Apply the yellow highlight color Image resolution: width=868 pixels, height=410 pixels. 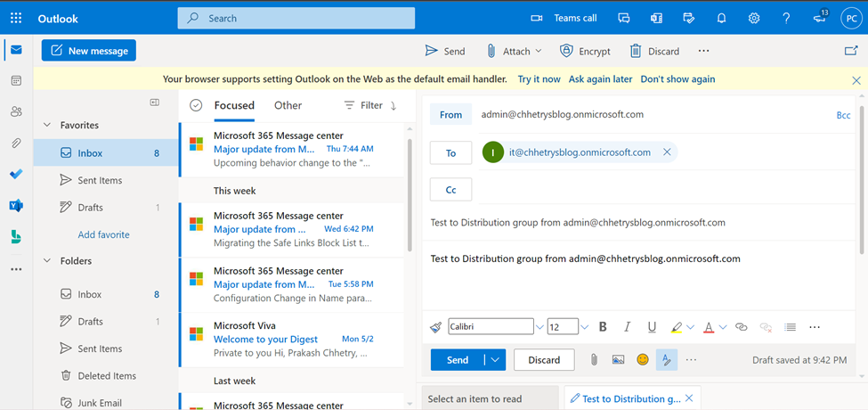[x=677, y=327]
